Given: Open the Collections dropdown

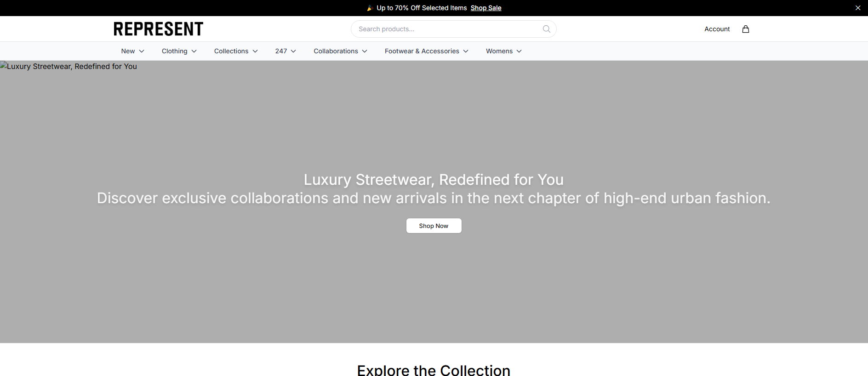Looking at the screenshot, I should (236, 51).
